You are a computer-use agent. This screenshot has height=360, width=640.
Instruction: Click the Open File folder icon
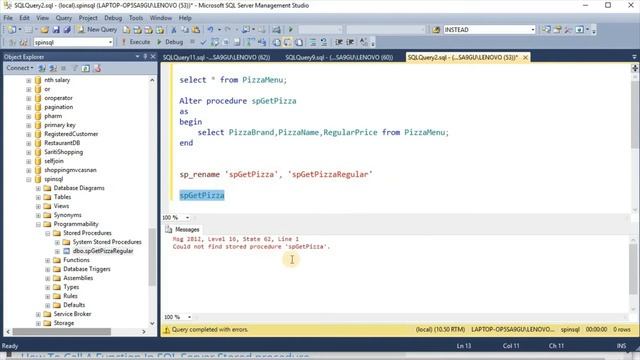[x=44, y=30]
